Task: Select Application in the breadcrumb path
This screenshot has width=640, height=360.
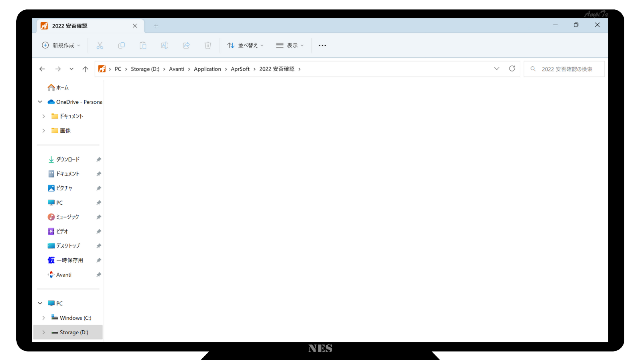Action: (207, 69)
